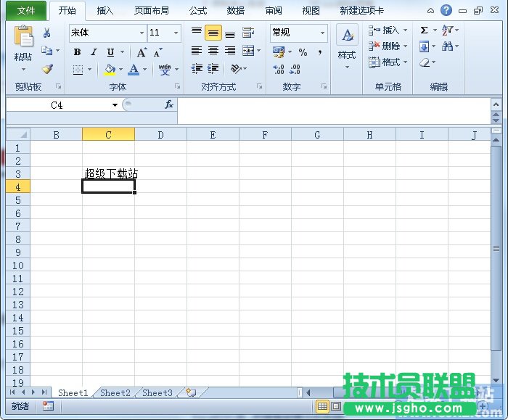
Task: Apply comma thousands separator style
Action: tap(320, 52)
